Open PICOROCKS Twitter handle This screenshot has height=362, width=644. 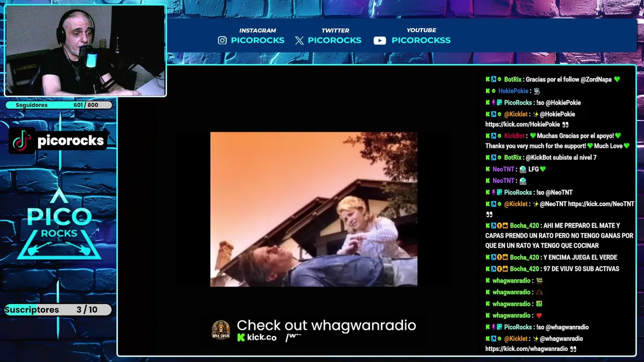click(x=335, y=40)
